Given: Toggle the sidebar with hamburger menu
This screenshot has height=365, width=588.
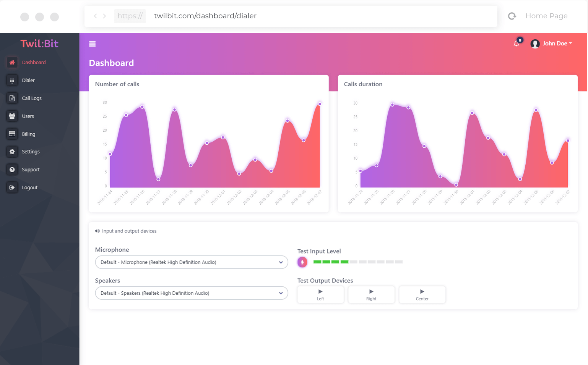Looking at the screenshot, I should point(93,44).
